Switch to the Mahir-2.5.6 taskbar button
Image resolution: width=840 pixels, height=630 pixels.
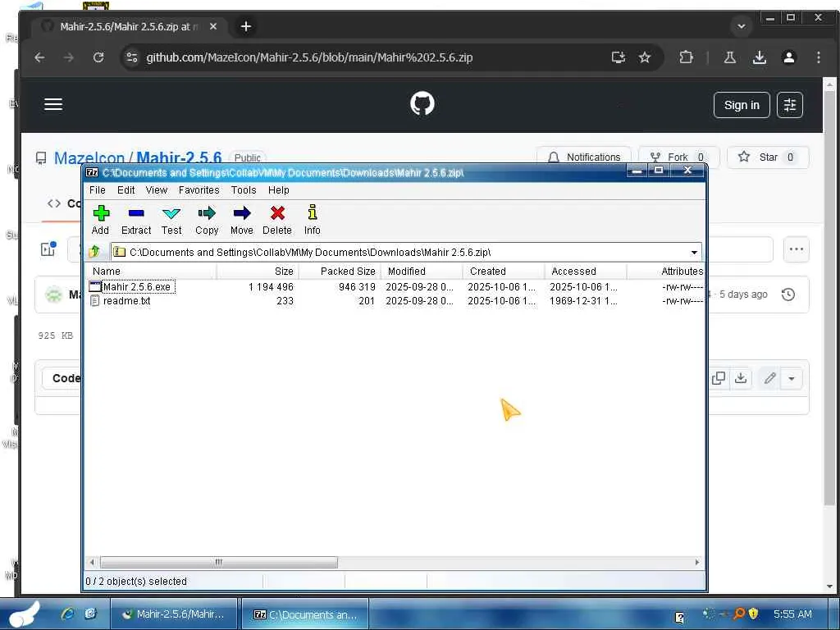(175, 614)
